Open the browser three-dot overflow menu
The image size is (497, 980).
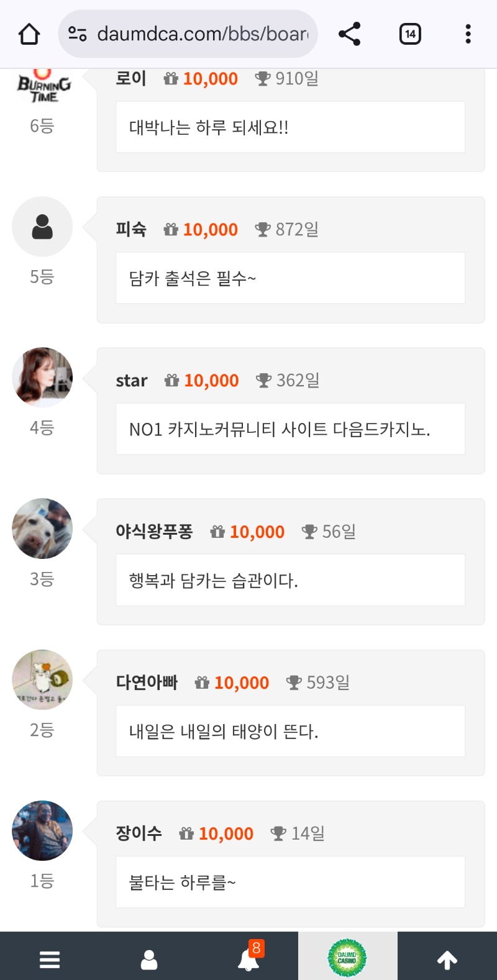pos(468,34)
